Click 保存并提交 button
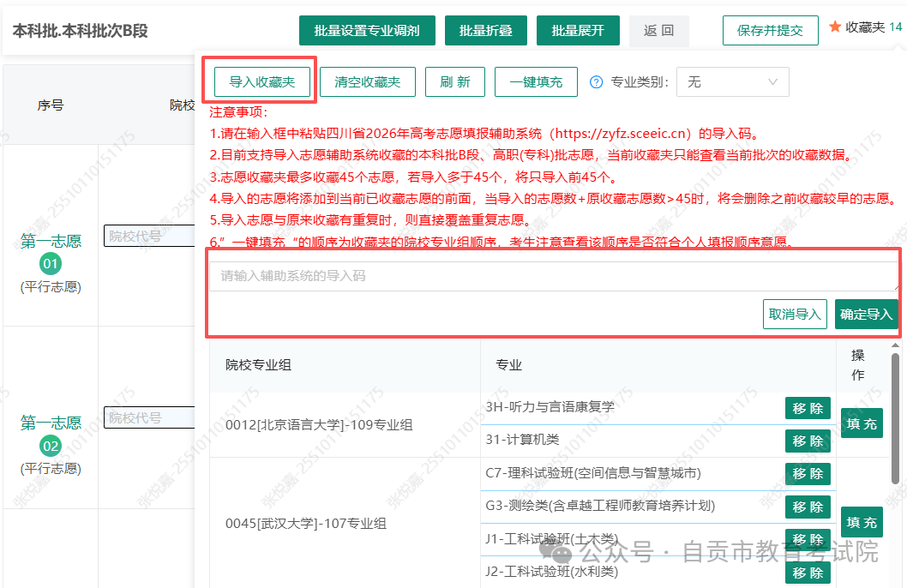Screen dimensions: 907x588 (x=771, y=31)
